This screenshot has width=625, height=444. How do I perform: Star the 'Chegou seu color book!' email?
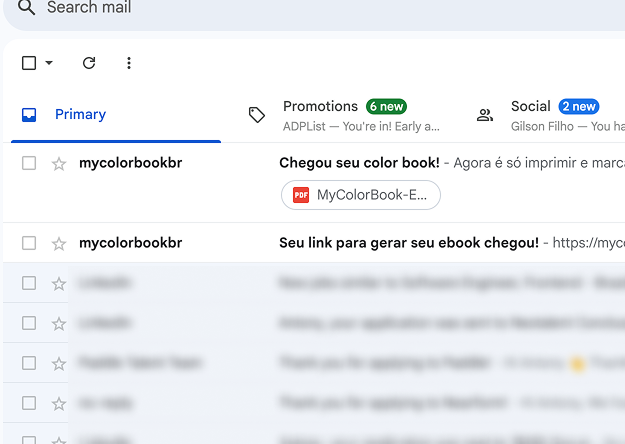59,163
